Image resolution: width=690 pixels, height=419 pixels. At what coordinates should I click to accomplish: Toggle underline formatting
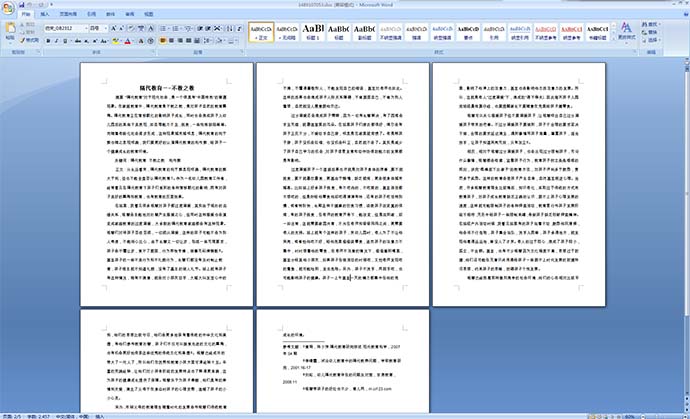[x=65, y=41]
